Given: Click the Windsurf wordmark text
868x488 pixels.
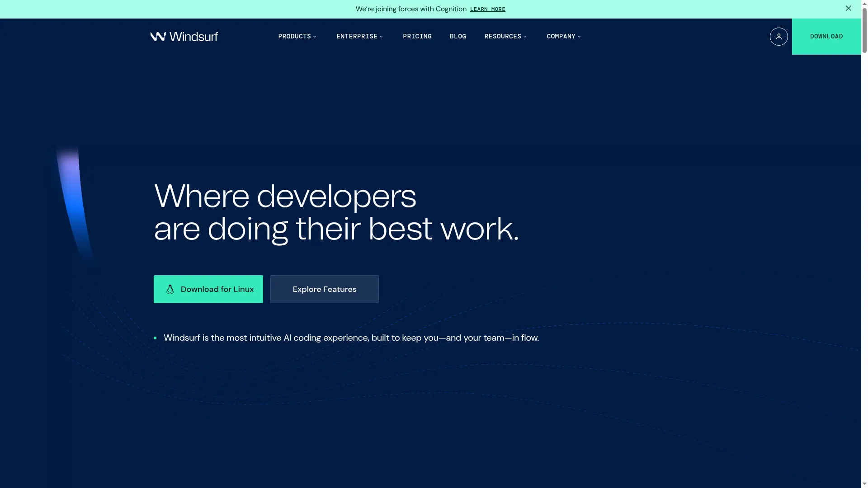Looking at the screenshot, I should [193, 37].
